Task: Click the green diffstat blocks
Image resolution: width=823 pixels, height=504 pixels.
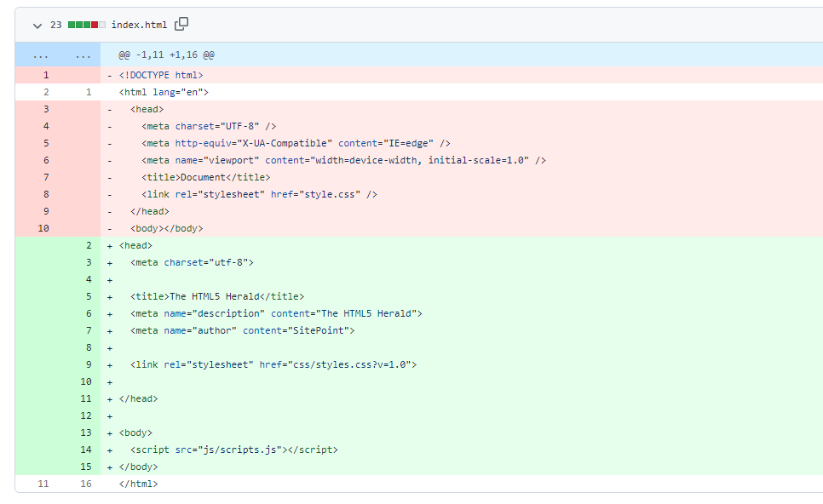Action: 79,25
